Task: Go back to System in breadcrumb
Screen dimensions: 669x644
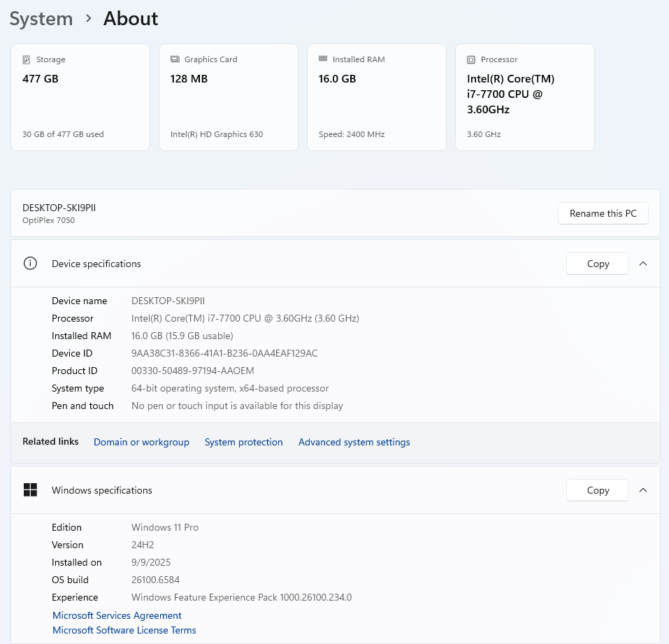Action: point(41,19)
